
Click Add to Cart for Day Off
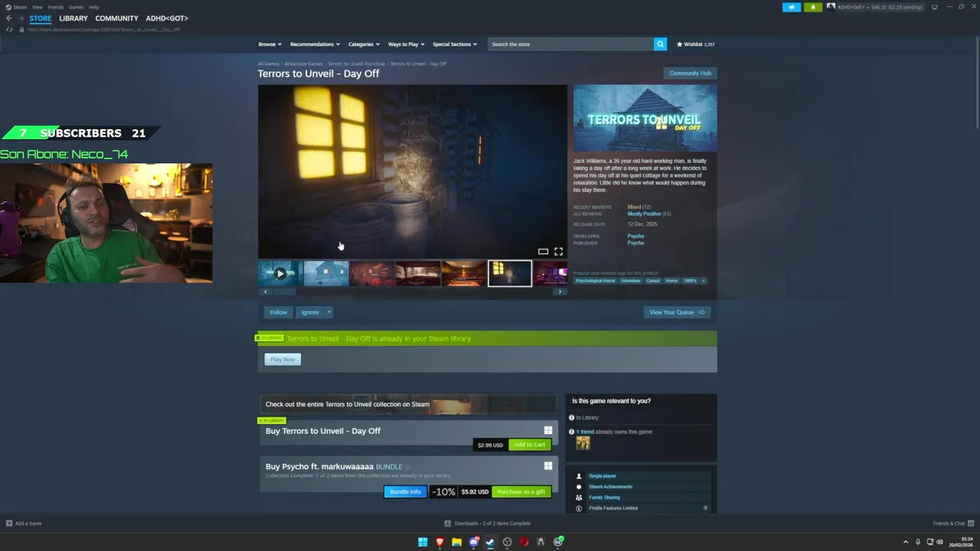530,445
